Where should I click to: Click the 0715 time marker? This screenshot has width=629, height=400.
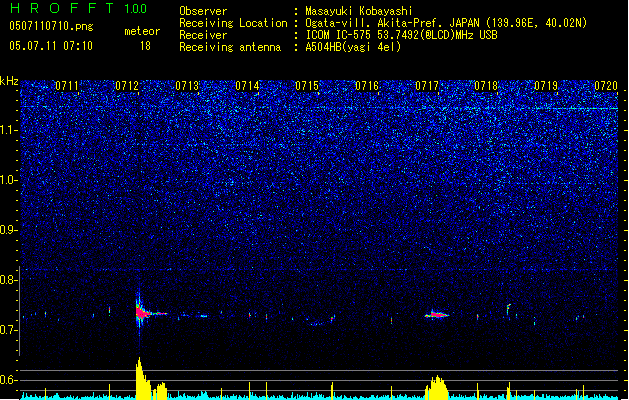coord(307,86)
